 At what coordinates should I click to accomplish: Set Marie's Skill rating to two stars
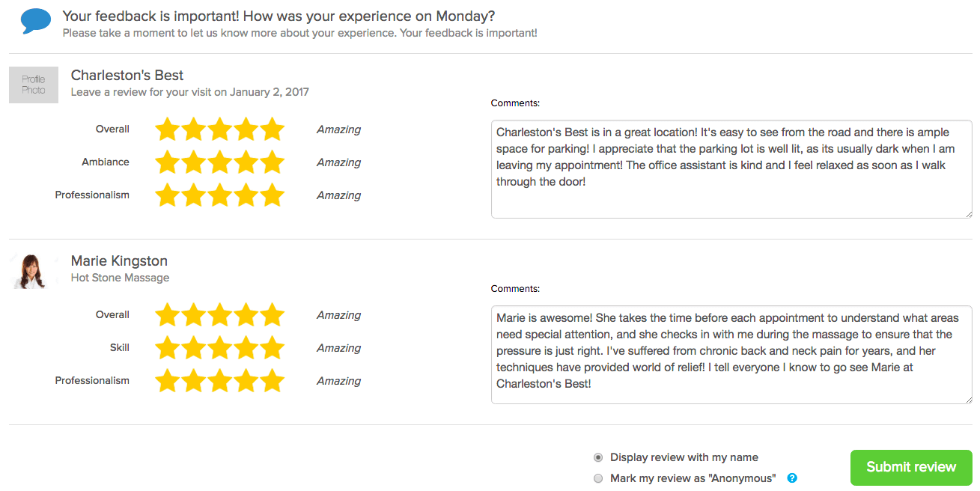pos(193,347)
